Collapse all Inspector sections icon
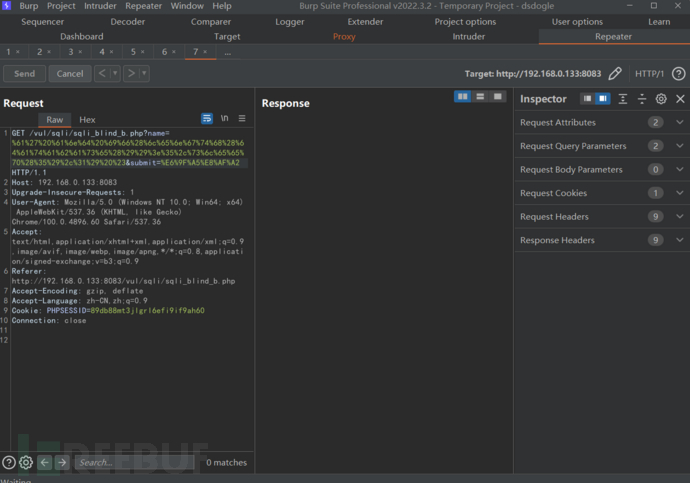The image size is (690, 483). [x=642, y=99]
